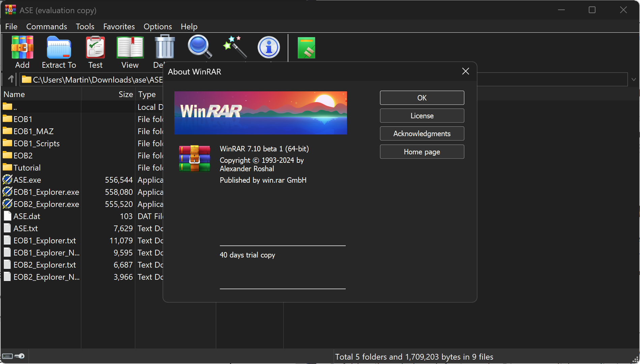640x364 pixels.
Task: Open the Commands menu
Action: click(47, 26)
